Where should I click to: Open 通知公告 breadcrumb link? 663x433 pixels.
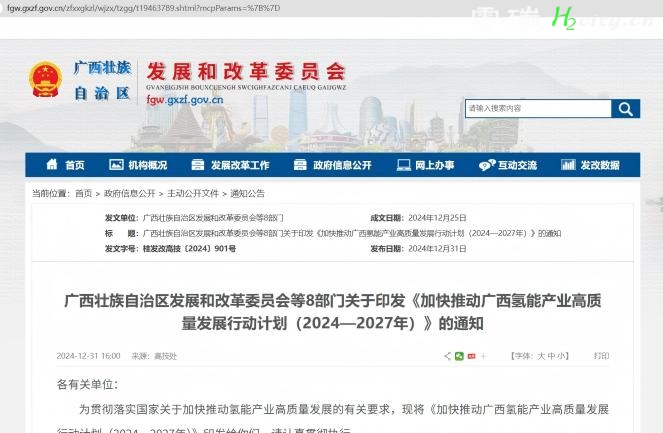247,194
